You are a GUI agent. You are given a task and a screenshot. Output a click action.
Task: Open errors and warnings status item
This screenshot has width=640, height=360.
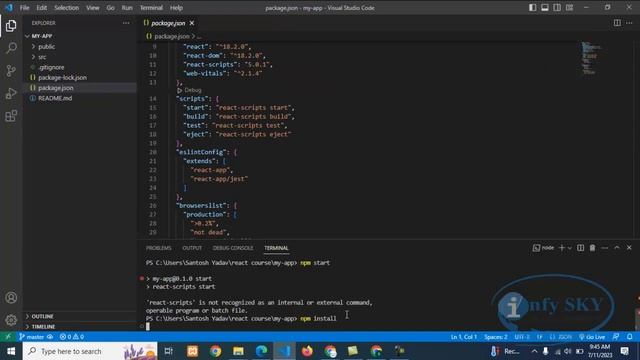point(72,337)
